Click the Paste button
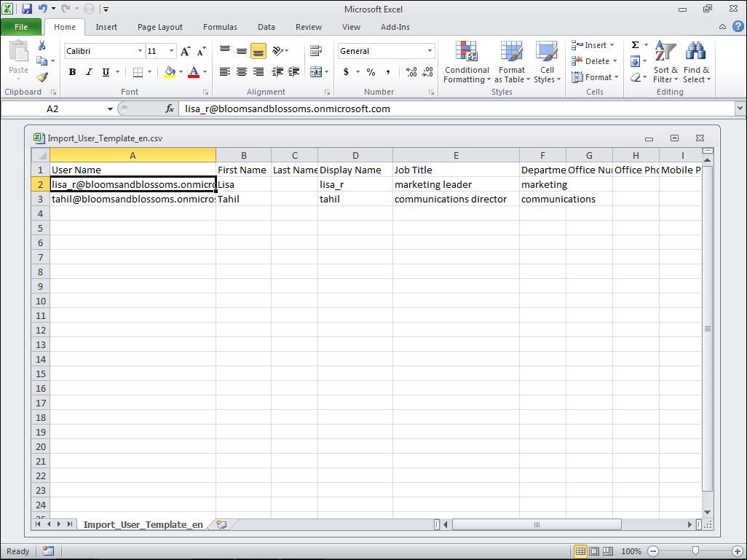The width and height of the screenshot is (747, 560). click(19, 60)
